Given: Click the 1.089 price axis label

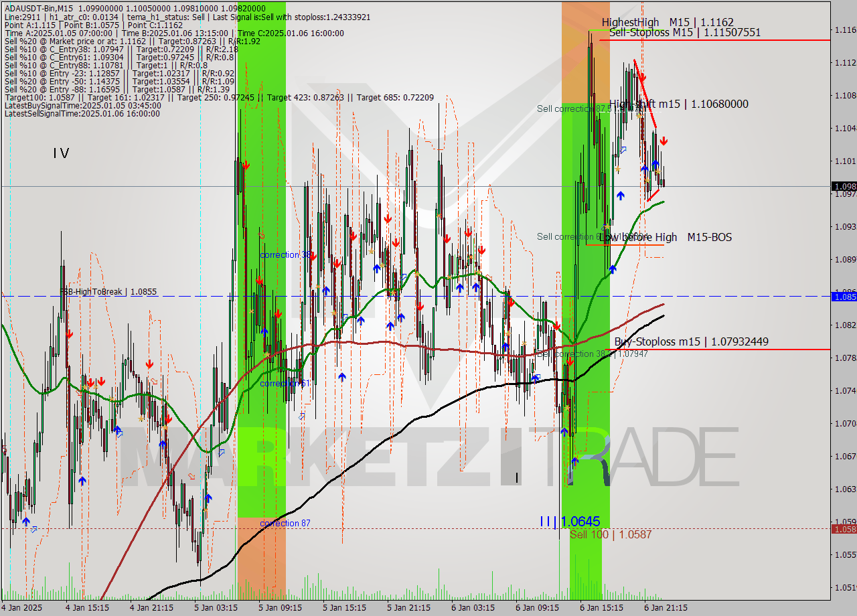Looking at the screenshot, I should tap(846, 260).
